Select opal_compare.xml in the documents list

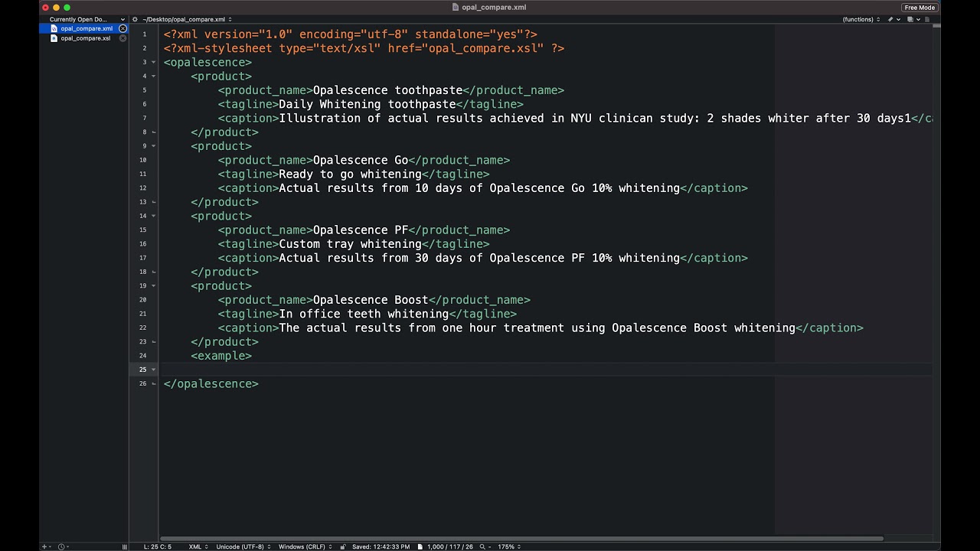87,28
